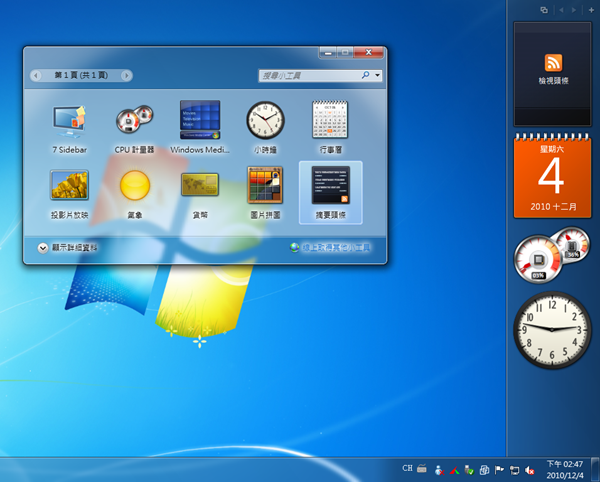Image resolution: width=600 pixels, height=482 pixels.
Task: Open the taskbar date and time
Action: click(x=561, y=469)
